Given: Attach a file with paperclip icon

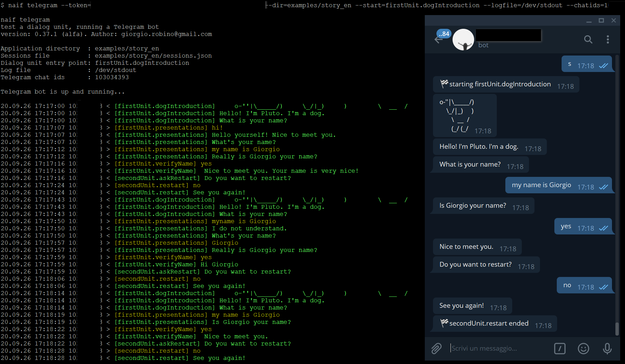Looking at the screenshot, I should 436,348.
